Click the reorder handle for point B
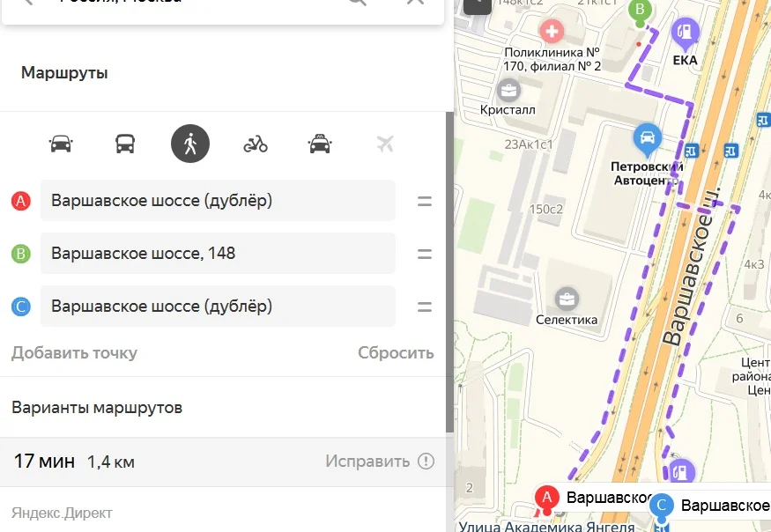The height and width of the screenshot is (532, 771). [x=425, y=254]
